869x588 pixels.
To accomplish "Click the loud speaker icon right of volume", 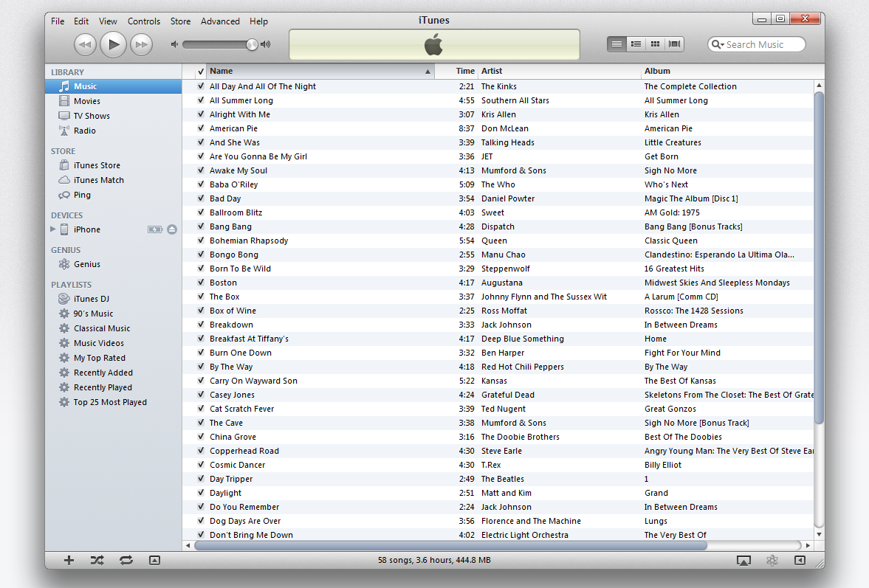I will coord(266,44).
